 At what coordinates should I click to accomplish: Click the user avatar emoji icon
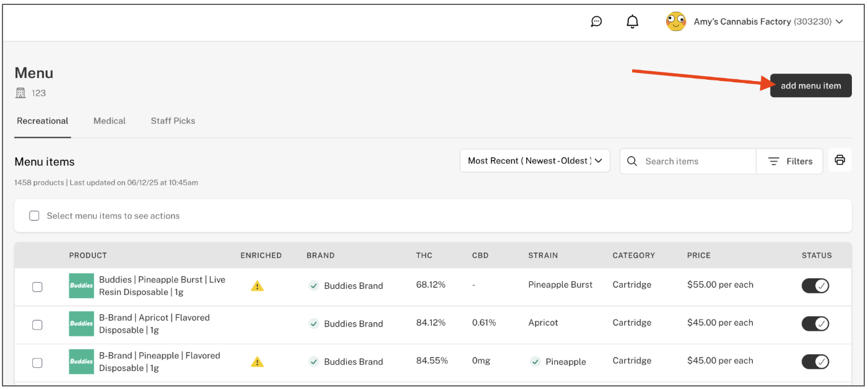675,22
